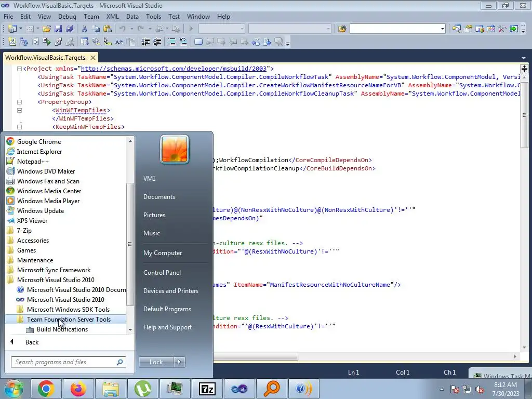Image resolution: width=532 pixels, height=399 pixels.
Task: Open toolbar options overflow on second toolbar
Action: click(x=288, y=43)
